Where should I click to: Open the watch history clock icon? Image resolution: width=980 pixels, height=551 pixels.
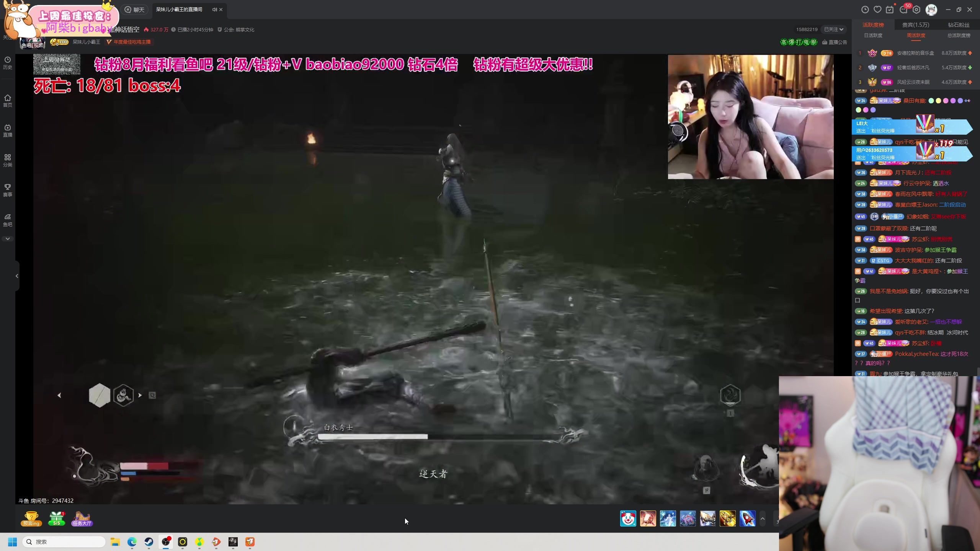click(865, 10)
